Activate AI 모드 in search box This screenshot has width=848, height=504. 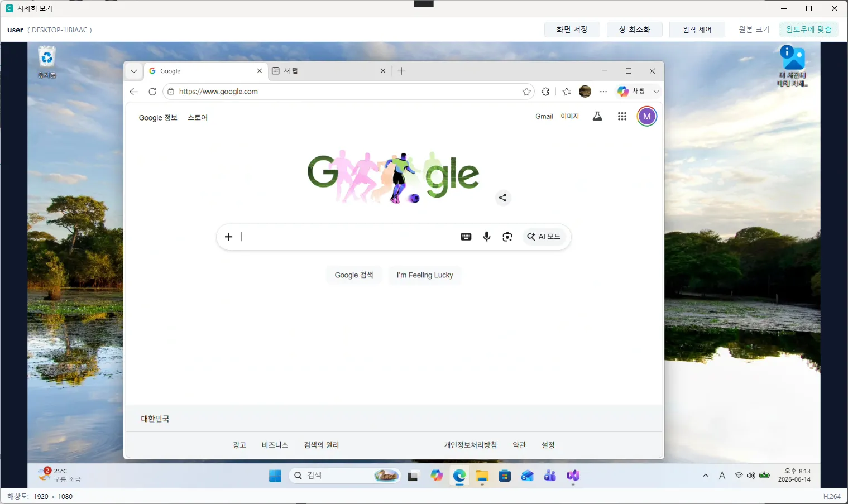pyautogui.click(x=544, y=237)
